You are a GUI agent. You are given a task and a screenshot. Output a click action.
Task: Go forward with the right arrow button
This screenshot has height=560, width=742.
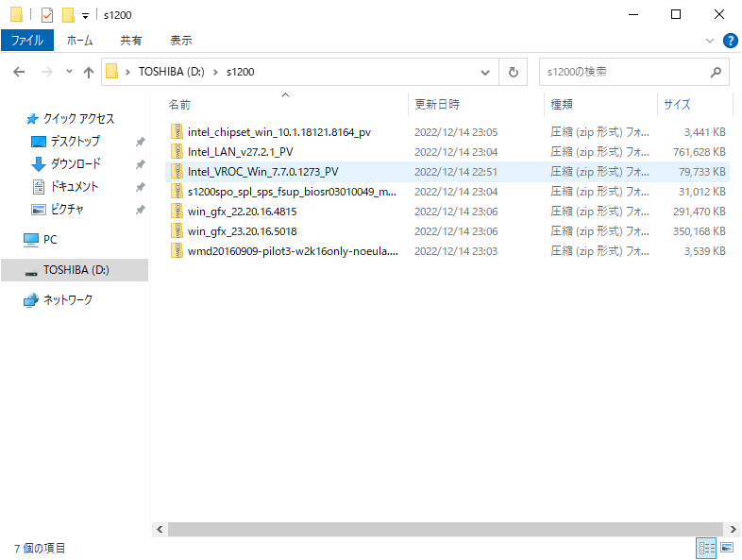pyautogui.click(x=47, y=72)
